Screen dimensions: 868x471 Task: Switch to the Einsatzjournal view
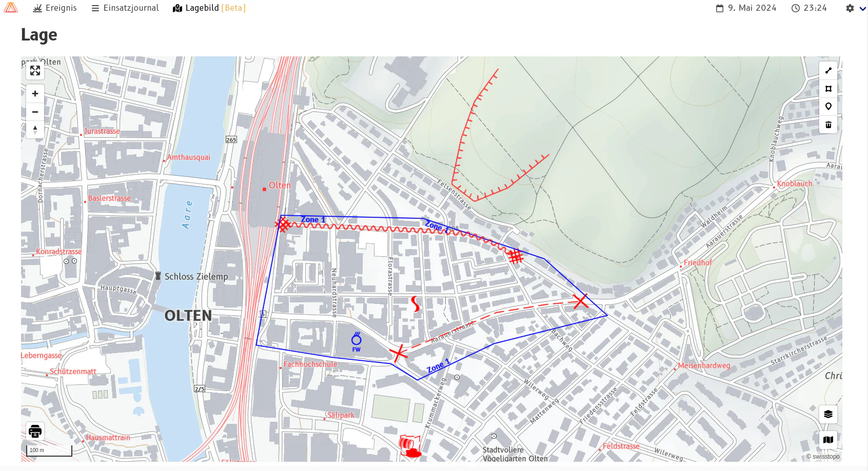tap(124, 8)
